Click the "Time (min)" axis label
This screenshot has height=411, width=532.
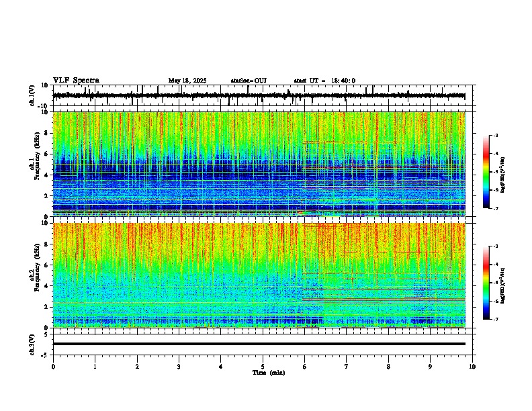point(269,373)
